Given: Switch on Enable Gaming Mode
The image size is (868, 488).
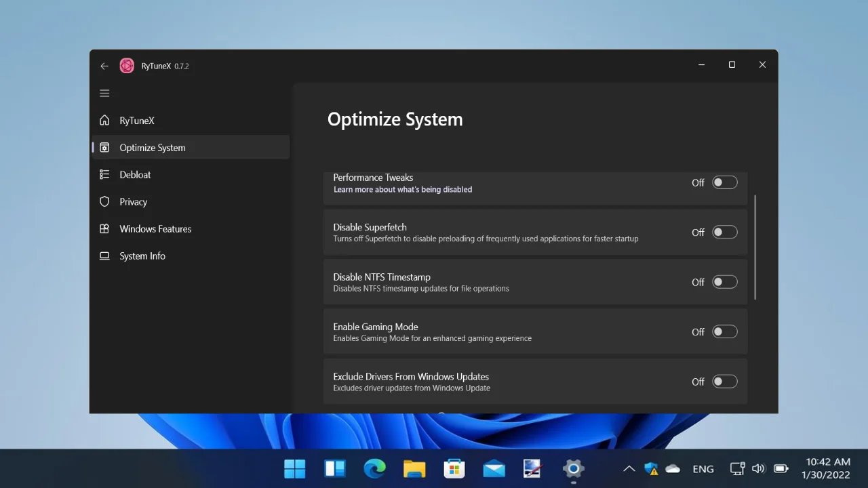Looking at the screenshot, I should (x=724, y=331).
